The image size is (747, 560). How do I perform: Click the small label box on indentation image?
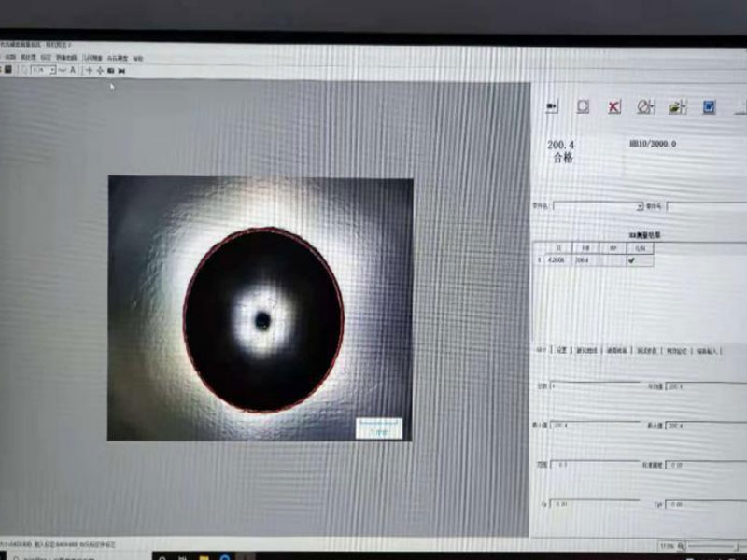(x=379, y=428)
